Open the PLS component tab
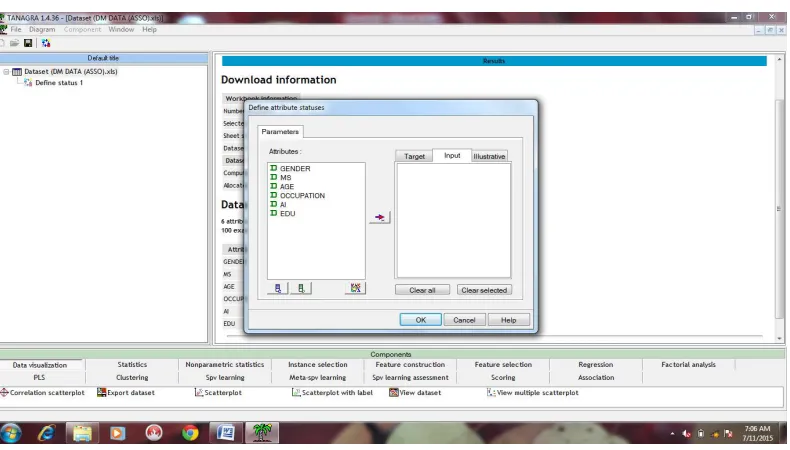 [x=39, y=377]
